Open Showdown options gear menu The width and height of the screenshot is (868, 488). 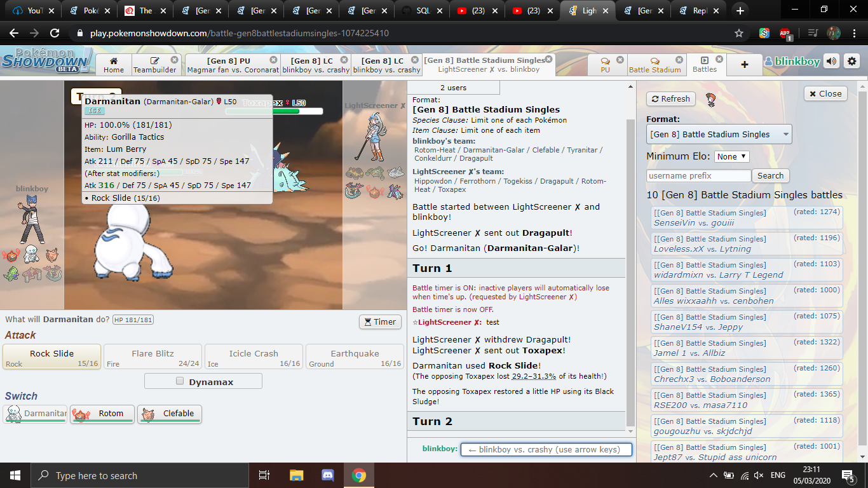click(852, 62)
